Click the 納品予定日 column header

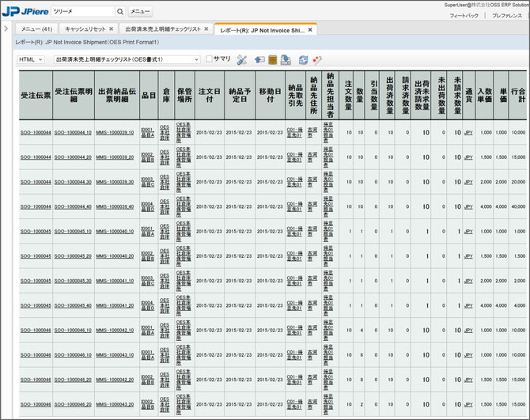(240, 95)
